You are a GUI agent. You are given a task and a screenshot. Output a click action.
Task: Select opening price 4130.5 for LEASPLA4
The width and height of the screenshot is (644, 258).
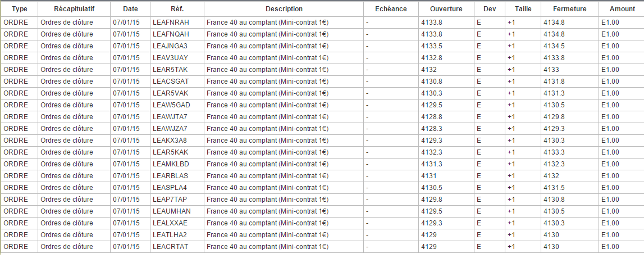click(x=432, y=188)
